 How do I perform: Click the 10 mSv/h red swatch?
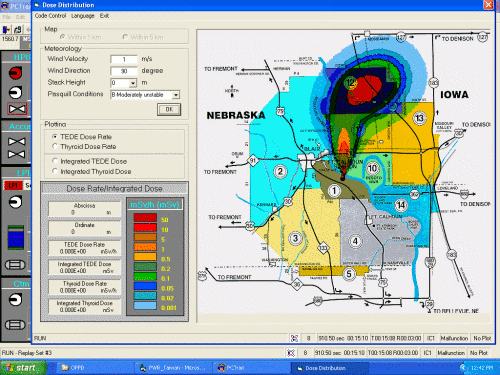tap(145, 227)
